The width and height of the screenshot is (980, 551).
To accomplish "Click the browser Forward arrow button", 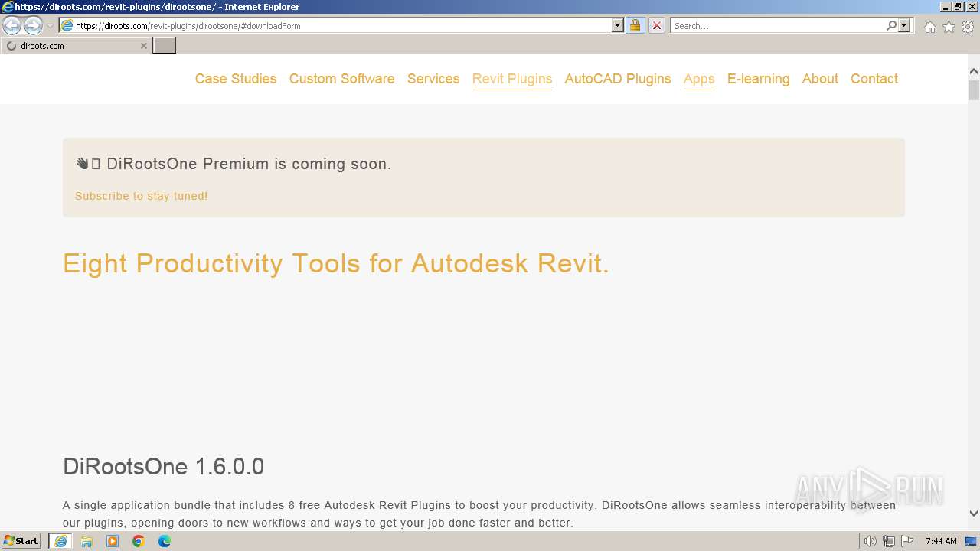I will 33,25.
